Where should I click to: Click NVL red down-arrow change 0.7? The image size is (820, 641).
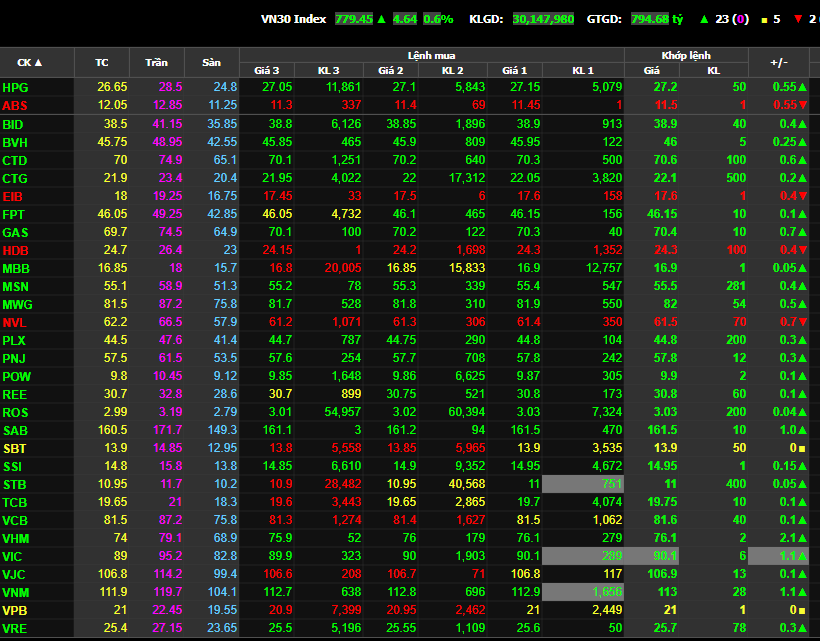click(793, 322)
